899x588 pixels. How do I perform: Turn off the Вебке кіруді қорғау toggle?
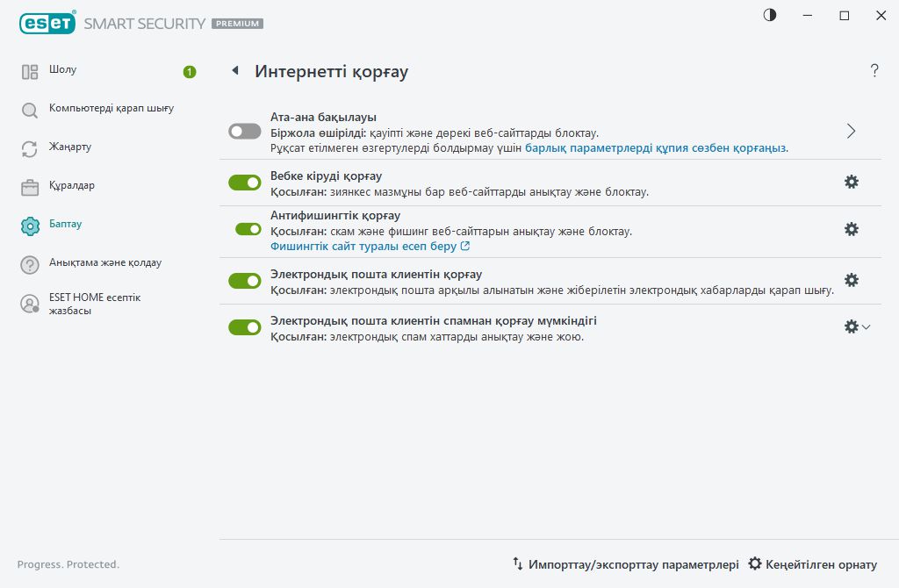click(245, 183)
